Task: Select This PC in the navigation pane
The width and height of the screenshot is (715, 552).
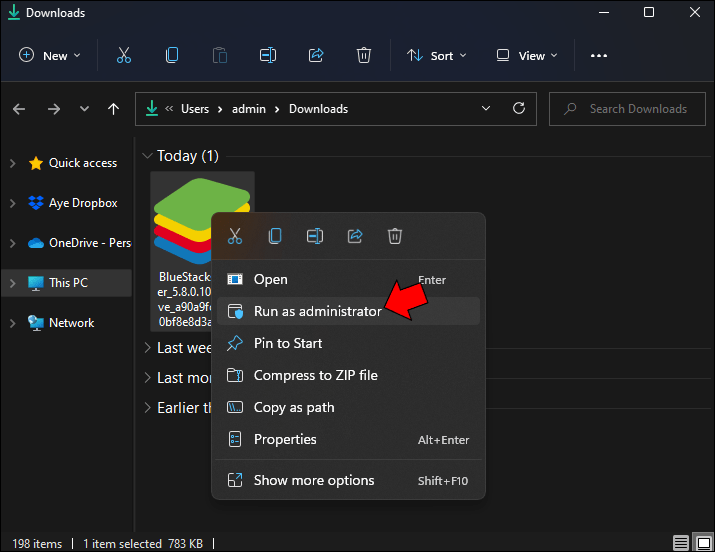Action: (x=68, y=283)
